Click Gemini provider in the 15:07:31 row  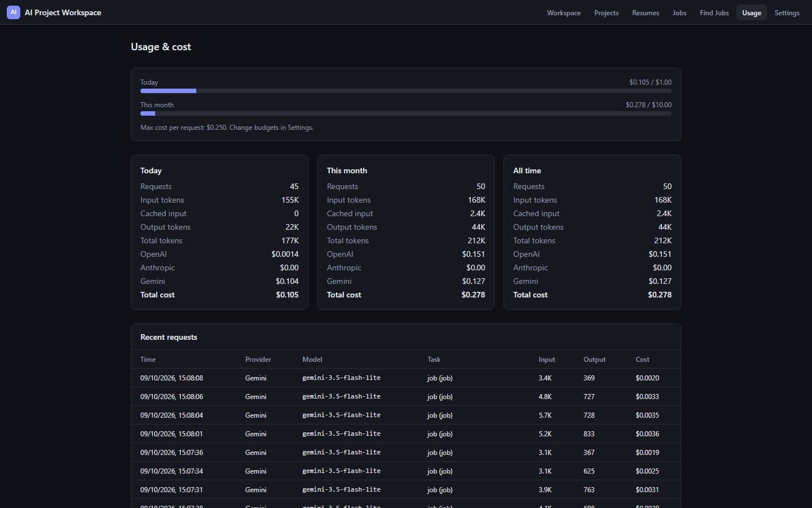(255, 489)
